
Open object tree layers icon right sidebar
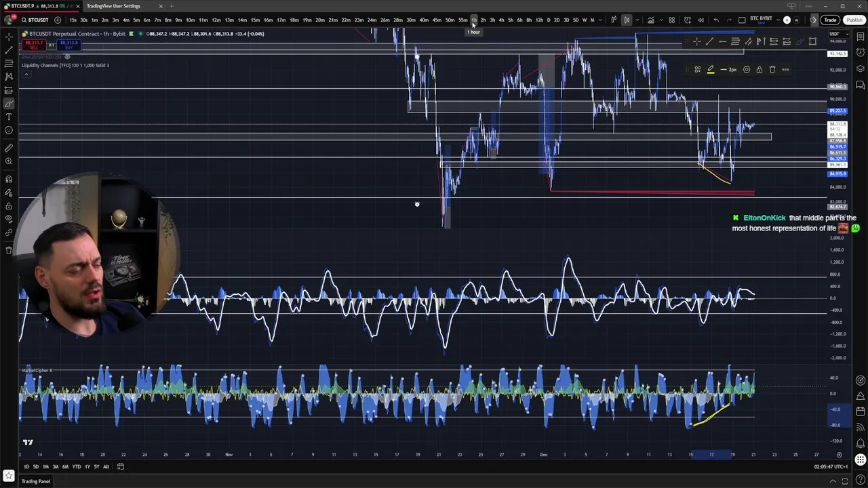pos(861,68)
